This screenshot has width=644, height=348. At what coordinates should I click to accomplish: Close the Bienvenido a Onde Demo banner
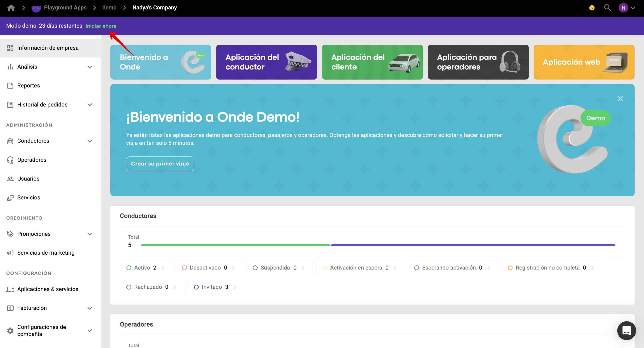pos(620,99)
